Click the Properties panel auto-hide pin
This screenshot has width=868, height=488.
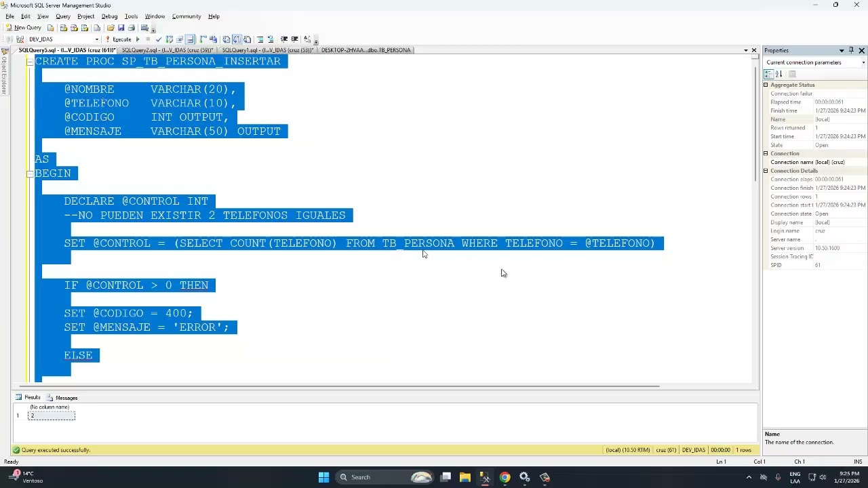(x=852, y=51)
